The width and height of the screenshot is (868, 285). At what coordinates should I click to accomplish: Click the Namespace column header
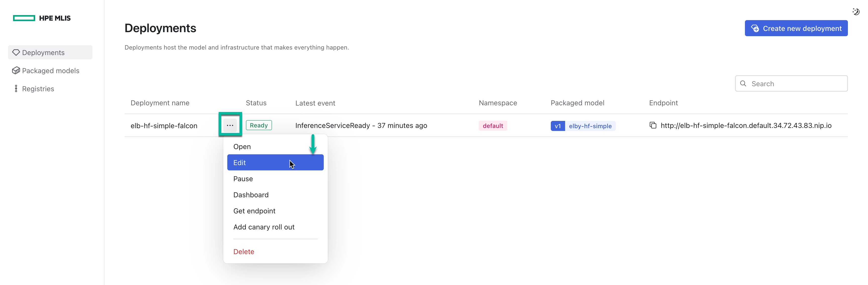498,103
